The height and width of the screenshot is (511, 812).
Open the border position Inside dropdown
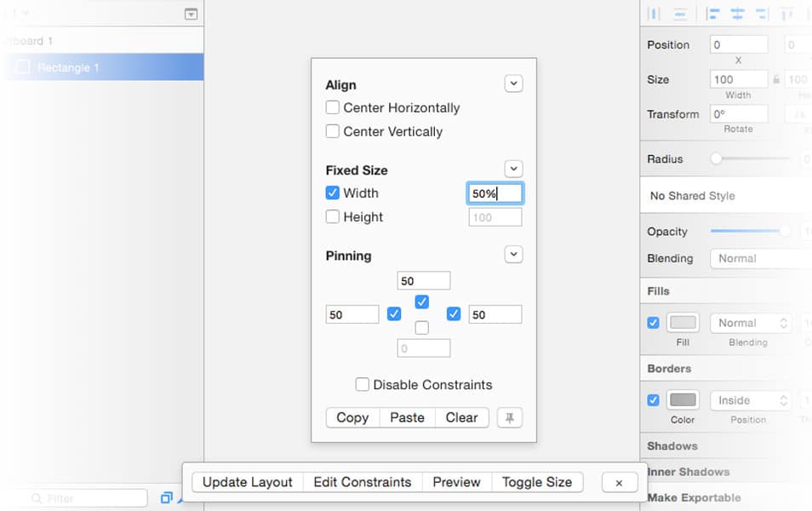[x=750, y=400]
